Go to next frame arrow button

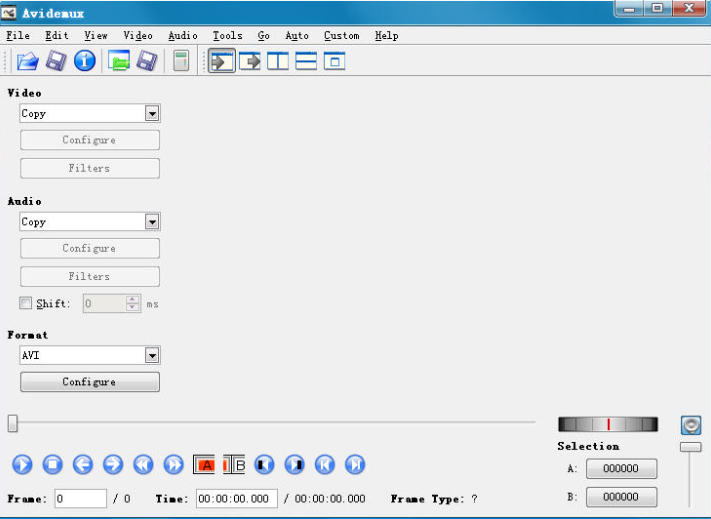[x=113, y=464]
